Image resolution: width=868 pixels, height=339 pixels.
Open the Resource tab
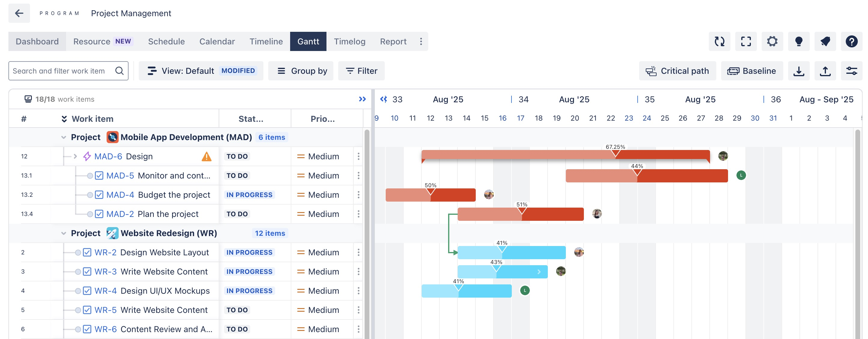coord(92,41)
